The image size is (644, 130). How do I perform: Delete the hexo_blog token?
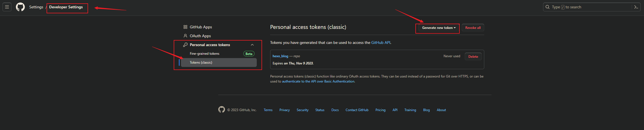473,56
